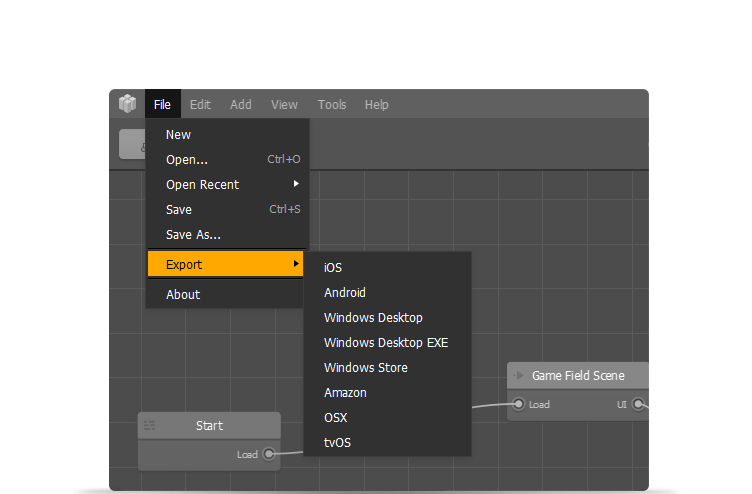The image size is (752, 494).
Task: Select the Start node header
Action: [x=209, y=425]
